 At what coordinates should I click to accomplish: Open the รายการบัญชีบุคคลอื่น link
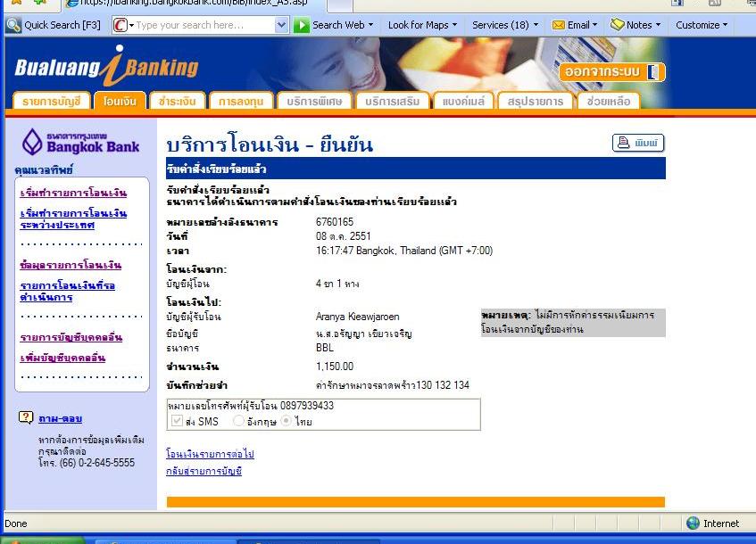71,337
